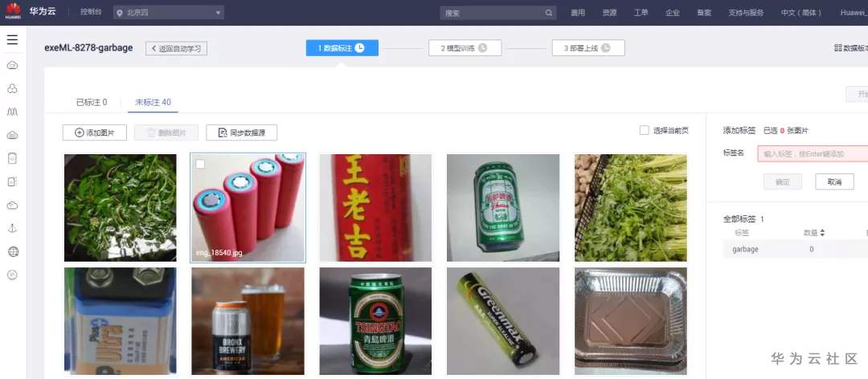Viewport: 868px width, 379px height.
Task: Click the second cloud sidebar icon
Action: pos(12,206)
